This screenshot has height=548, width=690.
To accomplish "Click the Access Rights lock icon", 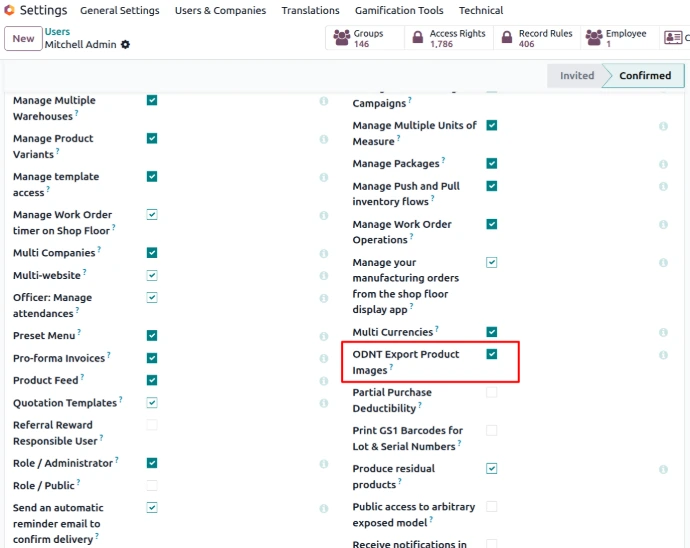I will pos(417,38).
